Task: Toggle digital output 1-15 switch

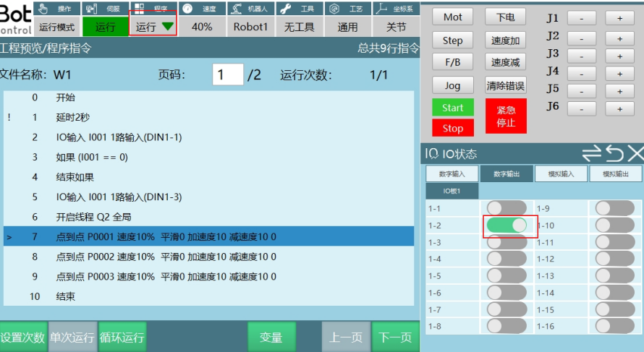Action: point(615,309)
